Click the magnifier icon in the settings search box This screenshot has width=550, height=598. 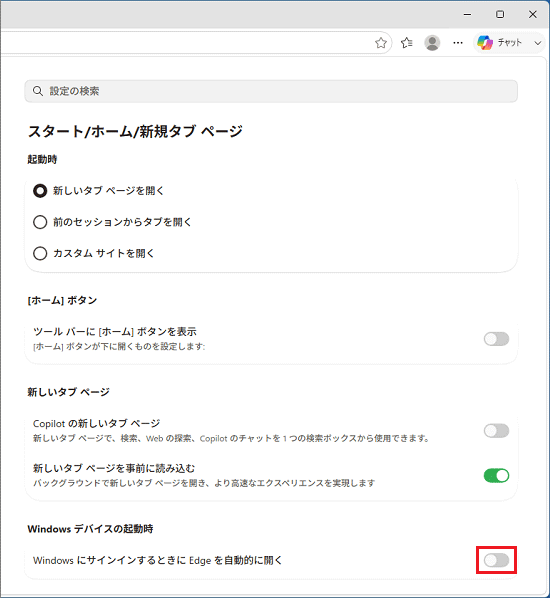[x=37, y=91]
